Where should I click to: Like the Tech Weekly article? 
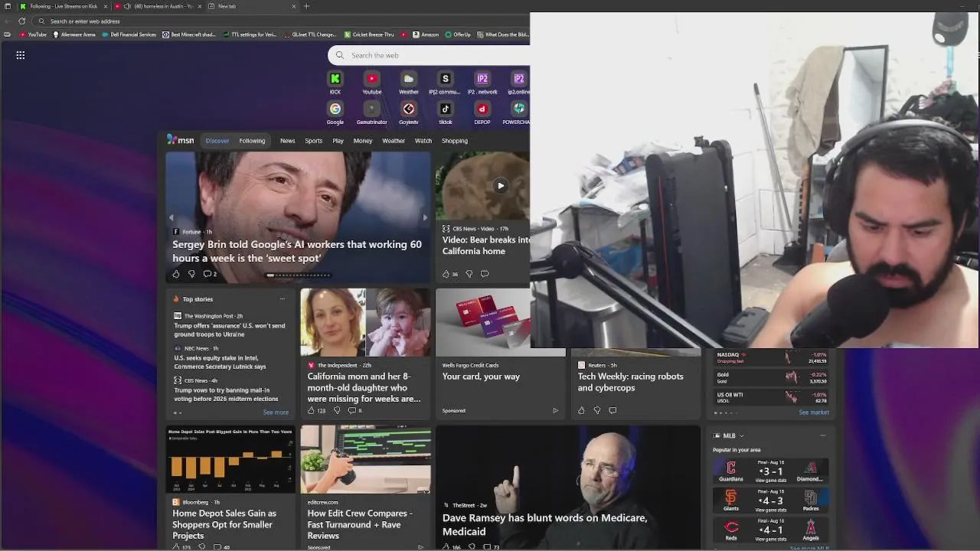point(581,410)
